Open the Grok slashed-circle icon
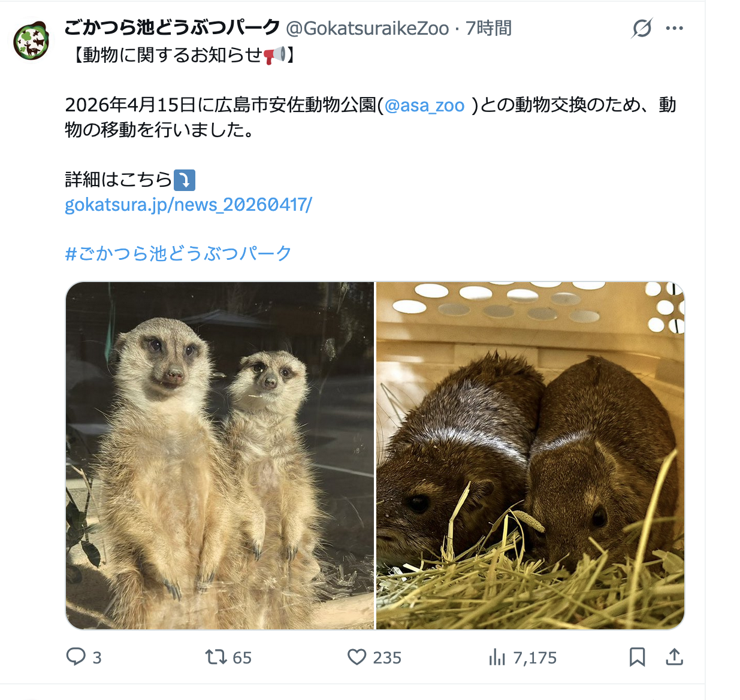This screenshot has width=740, height=700. [x=642, y=28]
